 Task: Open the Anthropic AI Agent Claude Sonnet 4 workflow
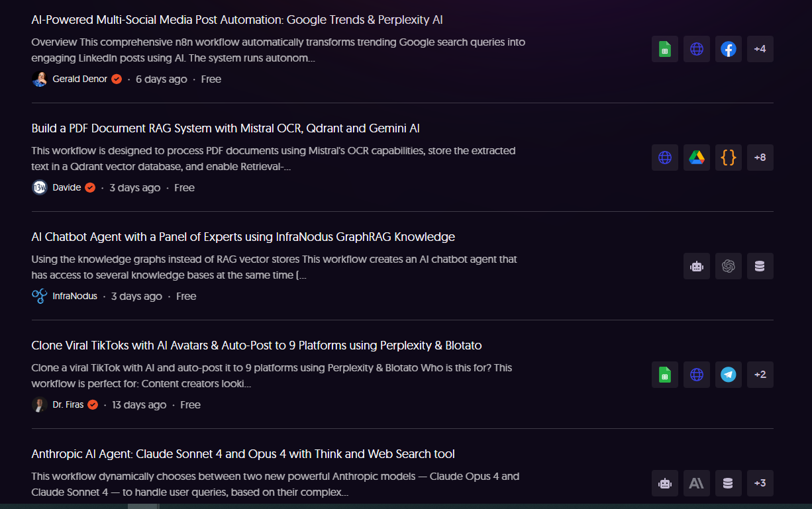[x=243, y=454]
